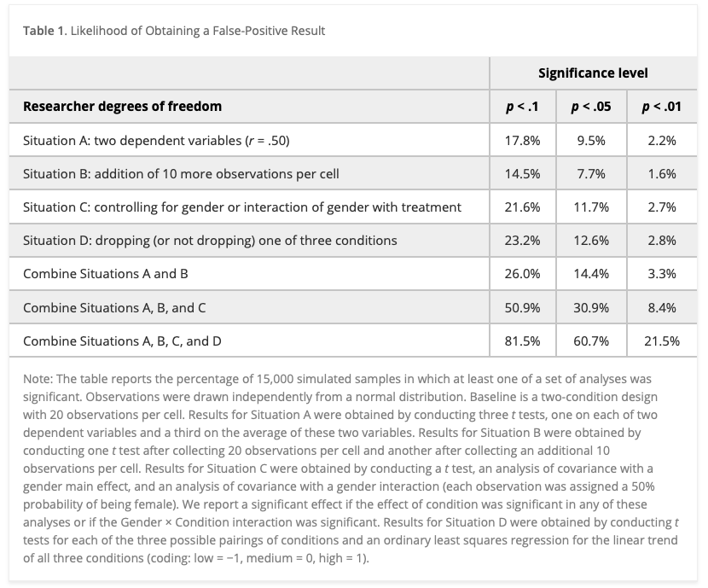708x588 pixels.
Task: Click the Table 1 caption title
Action: pyautogui.click(x=174, y=31)
